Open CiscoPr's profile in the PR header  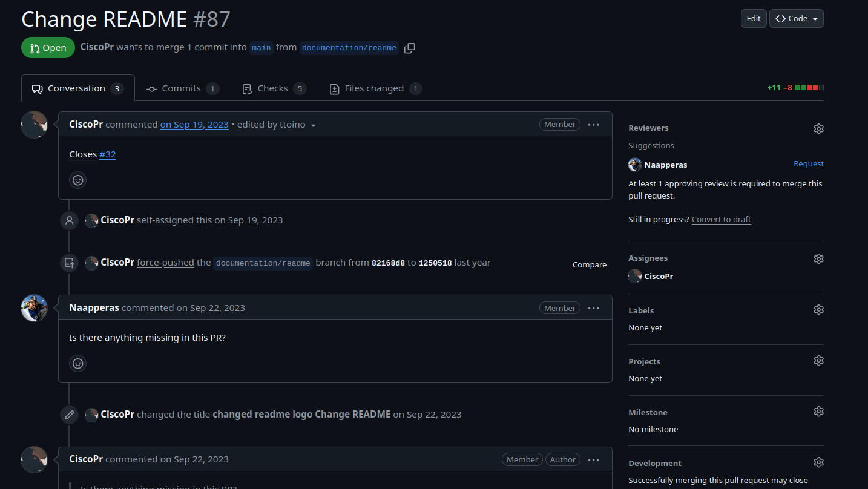[97, 47]
